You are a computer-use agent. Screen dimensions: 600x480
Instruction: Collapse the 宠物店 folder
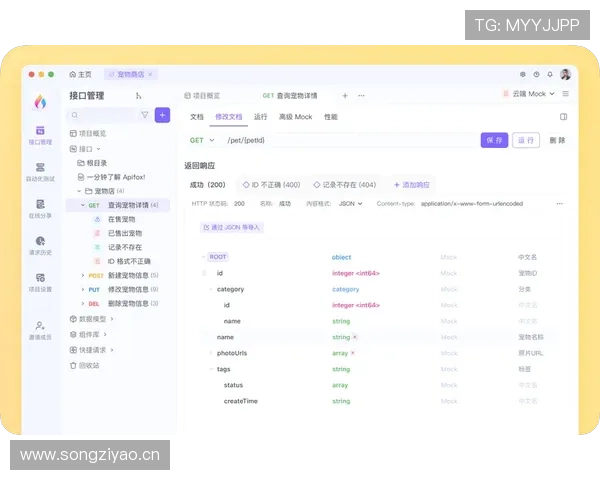click(79, 191)
